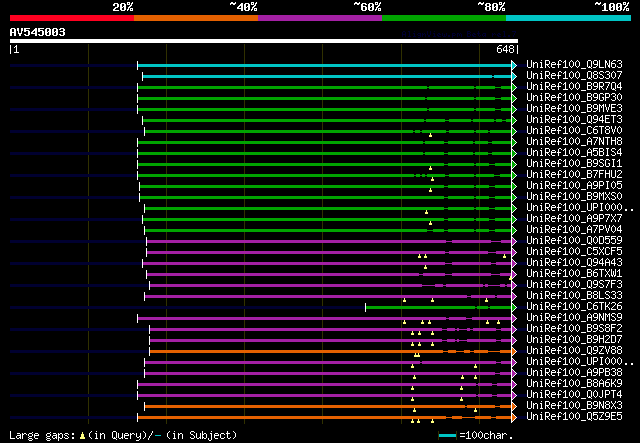Click the cyan Q9LN63 alignment bar
The height and width of the screenshot is (443, 640).
(x=324, y=65)
